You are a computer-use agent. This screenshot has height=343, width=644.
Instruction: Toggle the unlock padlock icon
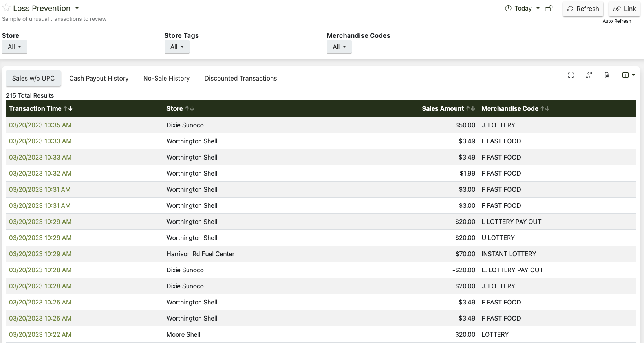pos(549,8)
